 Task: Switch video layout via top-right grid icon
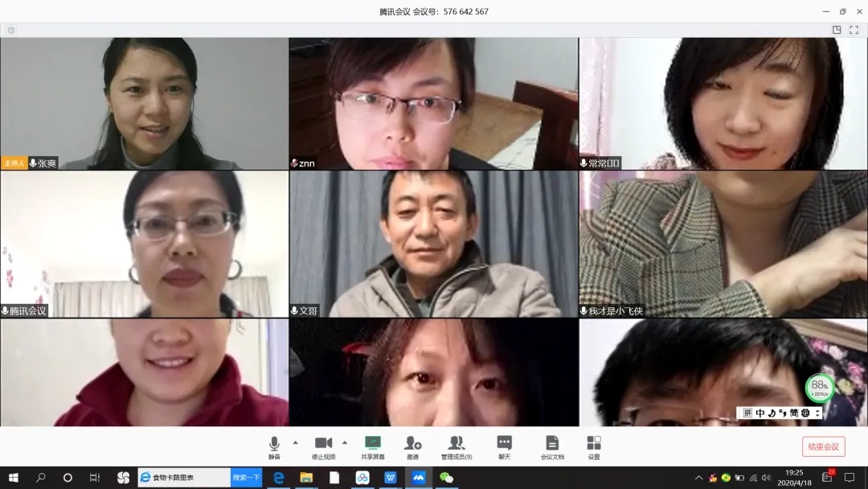[x=837, y=30]
